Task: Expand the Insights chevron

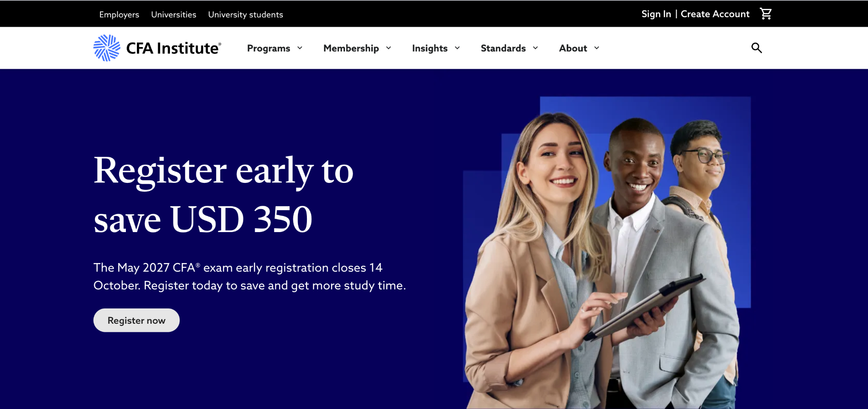Action: click(457, 48)
